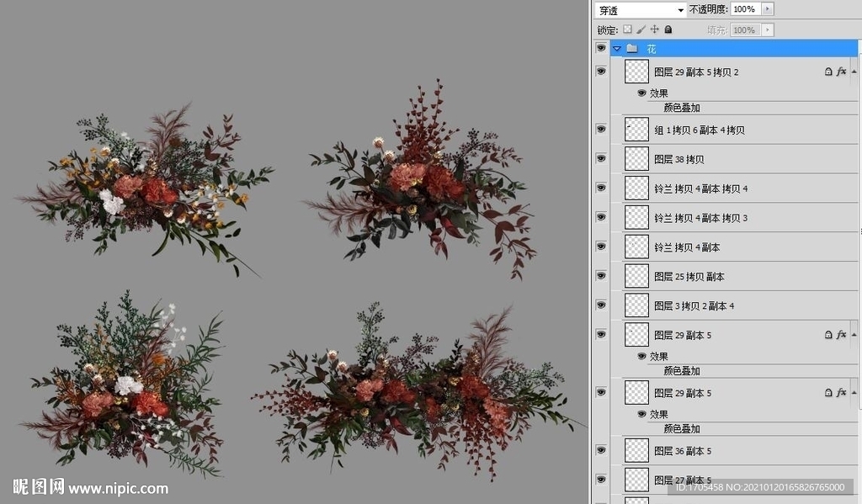Toggle visibility of 图层 25 拷贝 副本
This screenshot has height=504, width=862.
tap(600, 276)
